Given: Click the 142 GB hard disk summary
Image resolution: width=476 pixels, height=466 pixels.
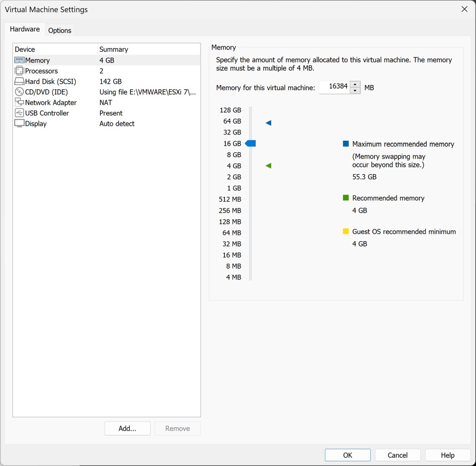Looking at the screenshot, I should [110, 82].
